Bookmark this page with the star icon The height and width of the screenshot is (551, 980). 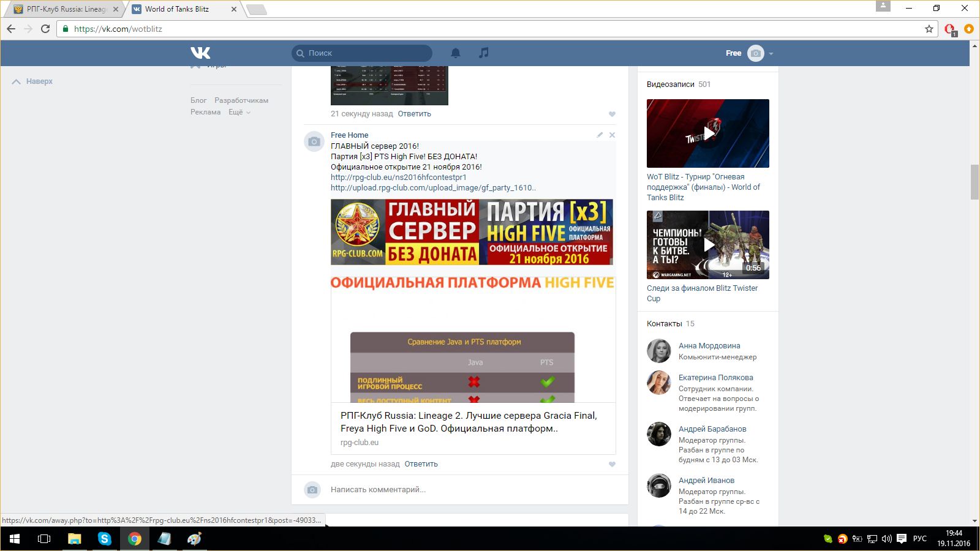pyautogui.click(x=929, y=29)
